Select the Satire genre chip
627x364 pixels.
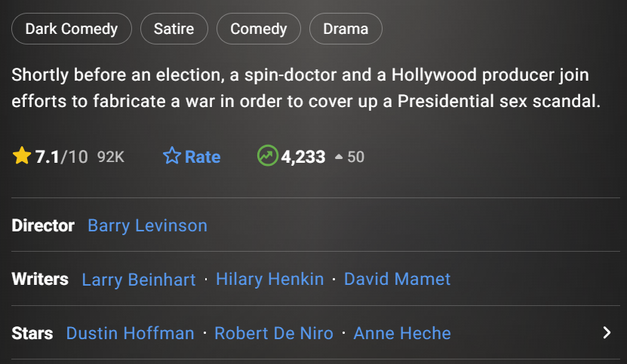tap(174, 29)
